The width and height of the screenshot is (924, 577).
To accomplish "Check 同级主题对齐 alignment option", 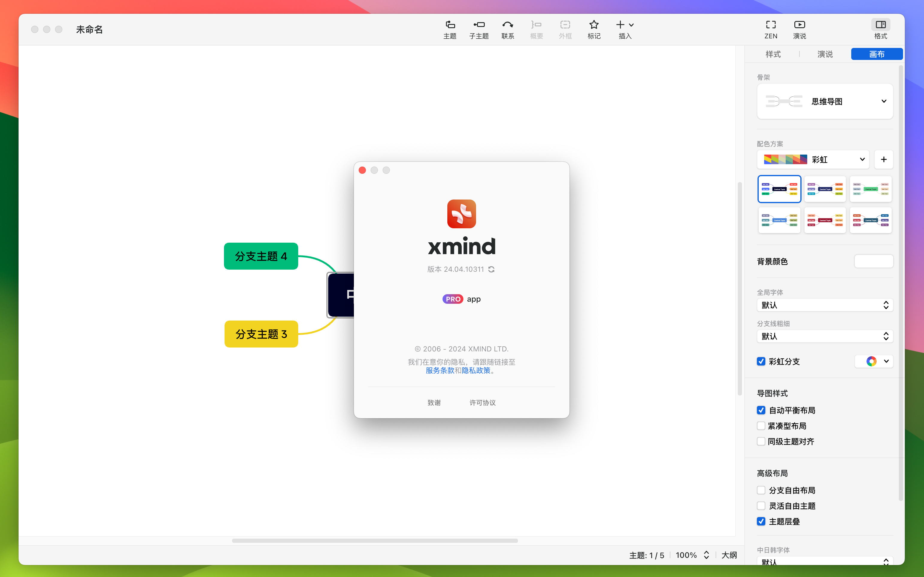I will tap(761, 441).
